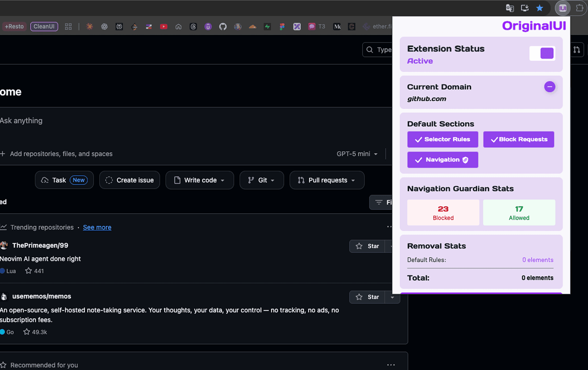Open the browser Extensions puzzle-piece icon
Viewport: 588px width, 370px height.
(x=579, y=8)
